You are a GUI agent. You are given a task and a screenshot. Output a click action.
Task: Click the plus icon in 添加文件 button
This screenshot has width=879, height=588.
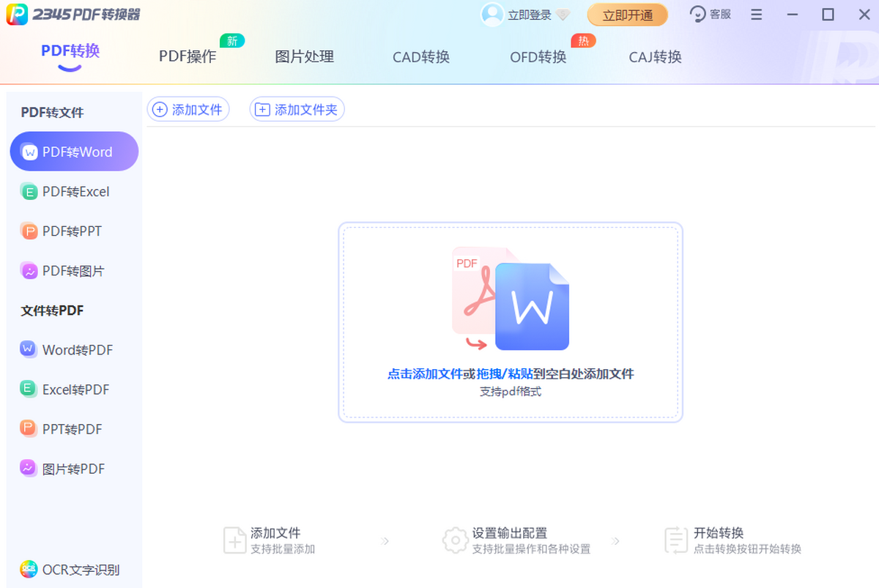pyautogui.click(x=160, y=110)
